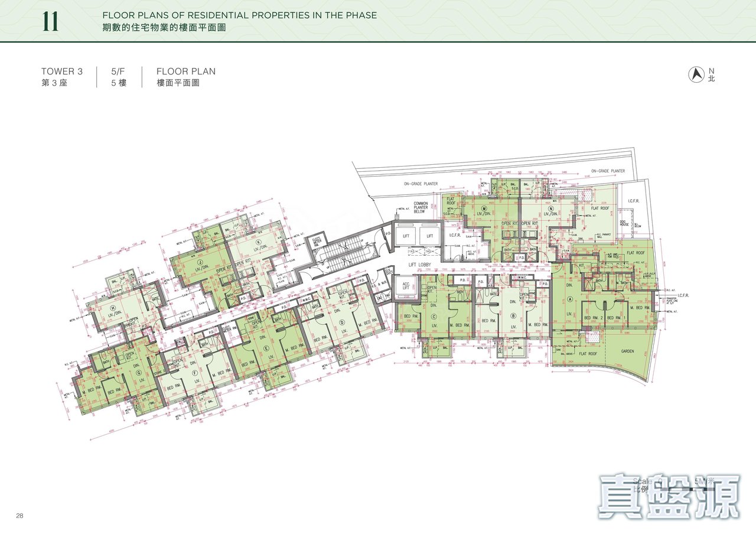
Task: Click "LIV./DIN." in unit M
Action: 483,214
